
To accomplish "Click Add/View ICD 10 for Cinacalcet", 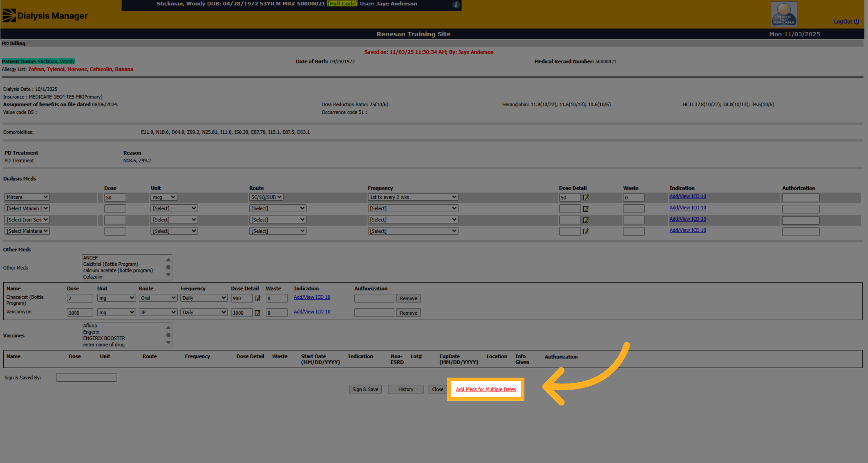I will pyautogui.click(x=312, y=297).
